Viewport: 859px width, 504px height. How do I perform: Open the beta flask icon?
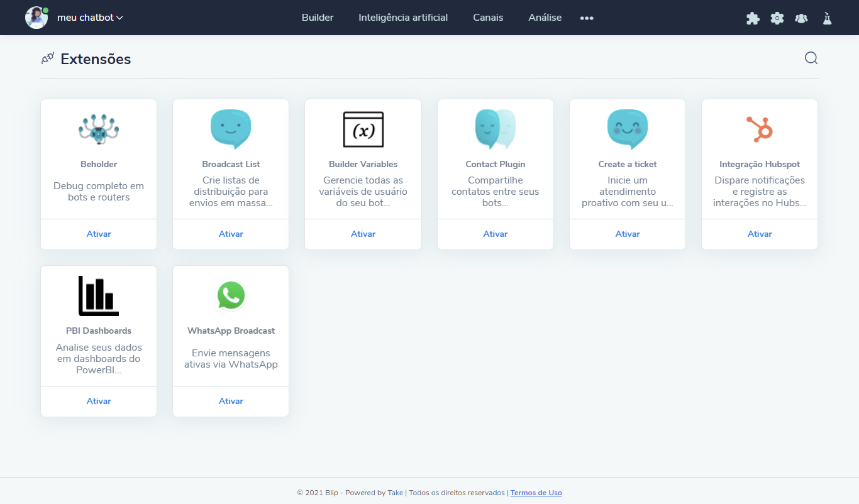coord(827,18)
